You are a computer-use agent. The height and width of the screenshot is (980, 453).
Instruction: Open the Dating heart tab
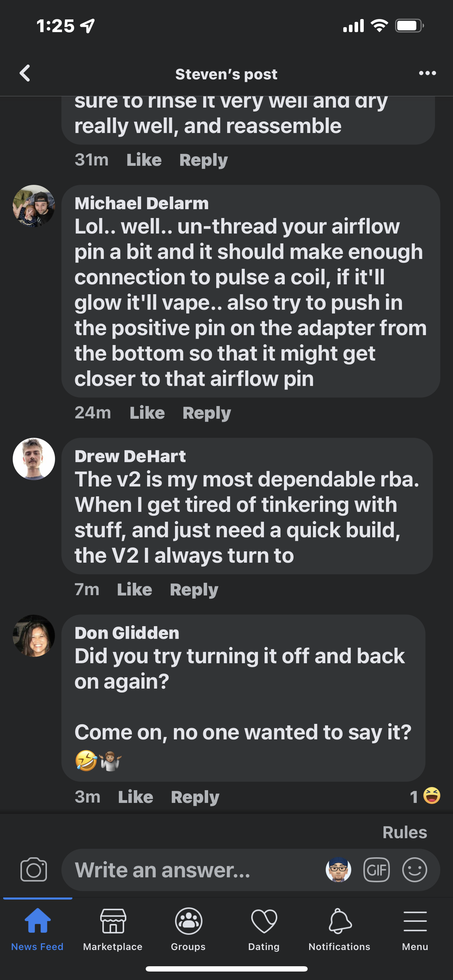coord(264,929)
